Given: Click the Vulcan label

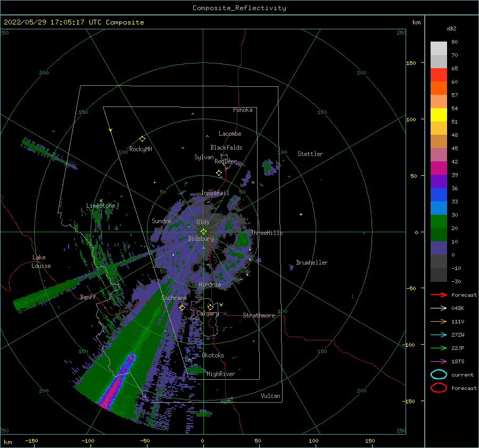Looking at the screenshot, I should coord(271,396).
